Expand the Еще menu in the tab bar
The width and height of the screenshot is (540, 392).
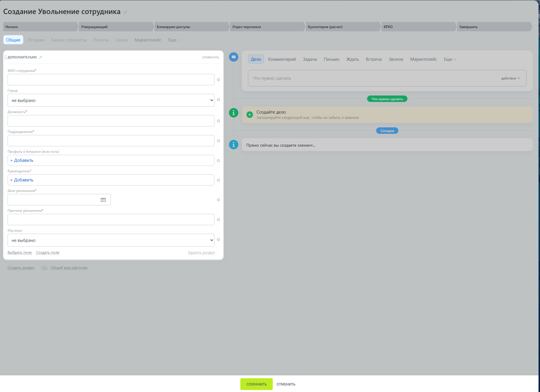coord(174,40)
